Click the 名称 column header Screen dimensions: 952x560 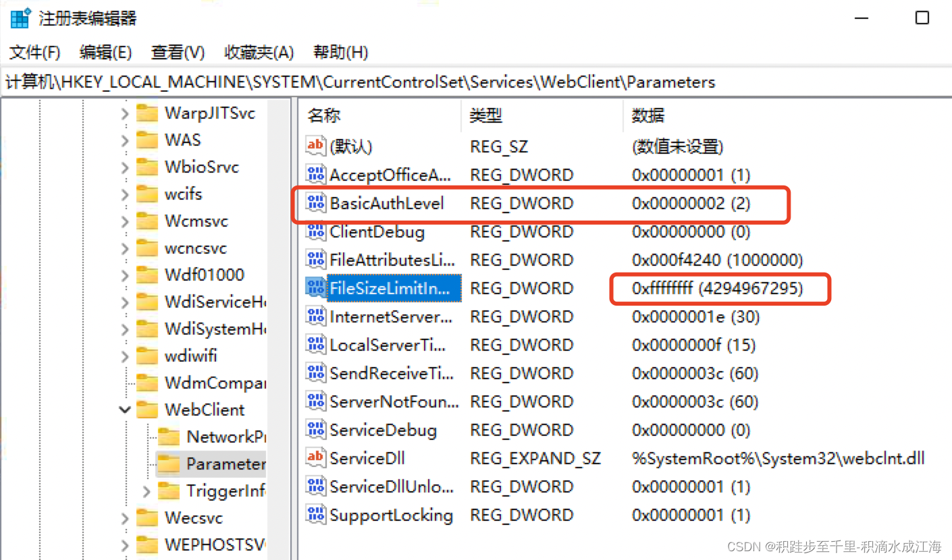coord(323,115)
